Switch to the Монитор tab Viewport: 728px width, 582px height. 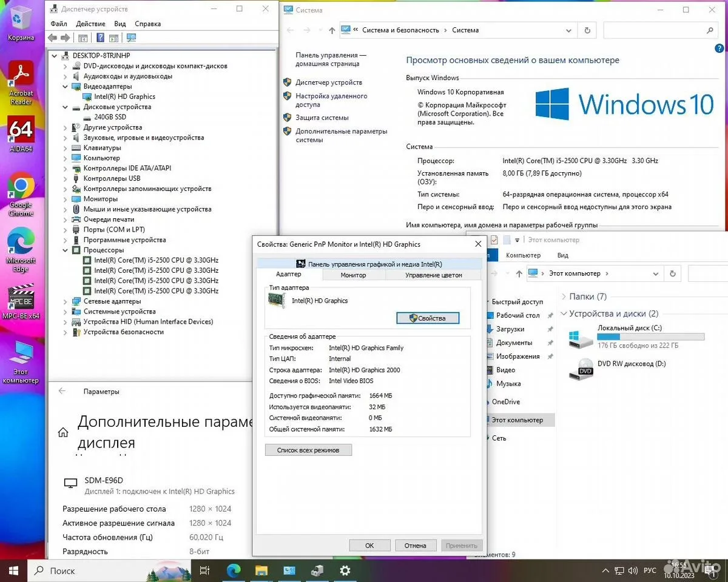coord(353,275)
